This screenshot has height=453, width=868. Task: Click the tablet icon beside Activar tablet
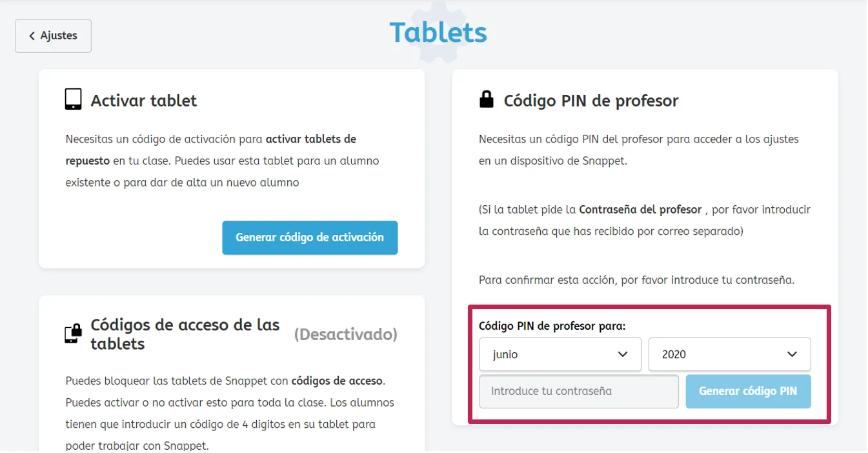74,99
